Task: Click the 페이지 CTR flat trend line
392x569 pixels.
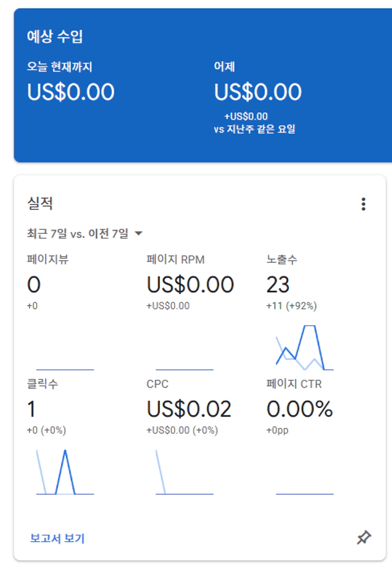Action: [x=304, y=494]
